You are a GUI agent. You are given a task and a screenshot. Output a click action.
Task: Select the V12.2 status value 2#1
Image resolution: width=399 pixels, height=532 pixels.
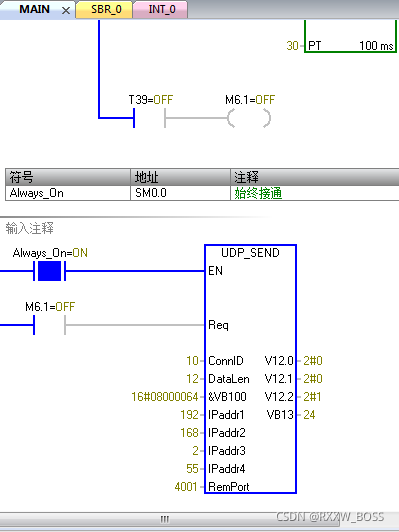pyautogui.click(x=312, y=397)
